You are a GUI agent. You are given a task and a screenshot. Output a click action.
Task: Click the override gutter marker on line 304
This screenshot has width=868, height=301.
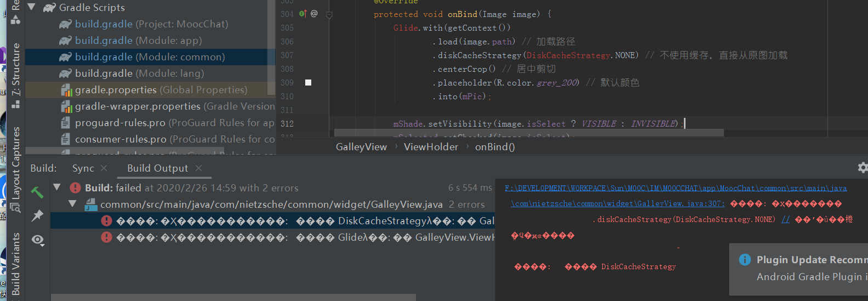coord(303,14)
